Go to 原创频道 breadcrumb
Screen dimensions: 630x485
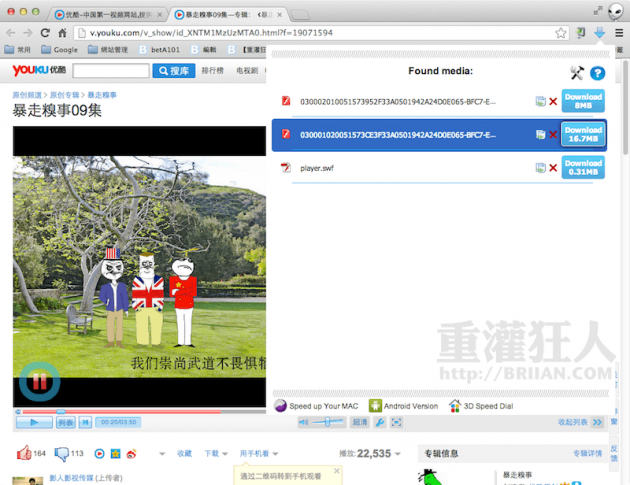pos(27,95)
